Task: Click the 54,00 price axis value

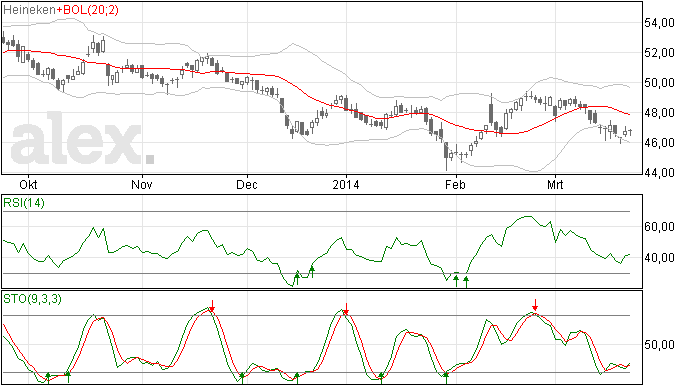Action: tap(659, 22)
